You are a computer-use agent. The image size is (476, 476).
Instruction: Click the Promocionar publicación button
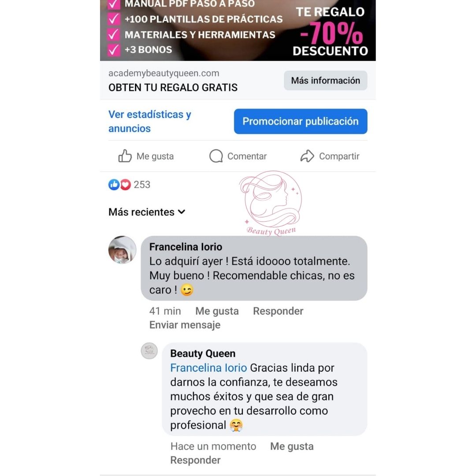pos(301,121)
